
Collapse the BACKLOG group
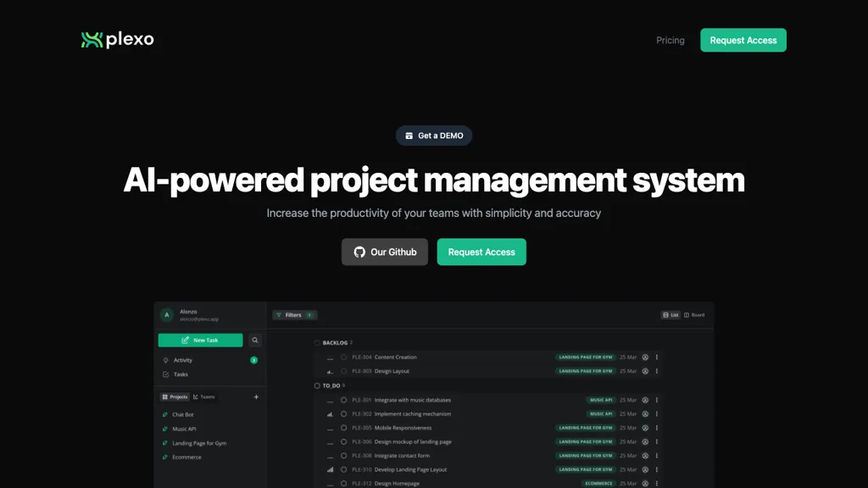tap(316, 342)
